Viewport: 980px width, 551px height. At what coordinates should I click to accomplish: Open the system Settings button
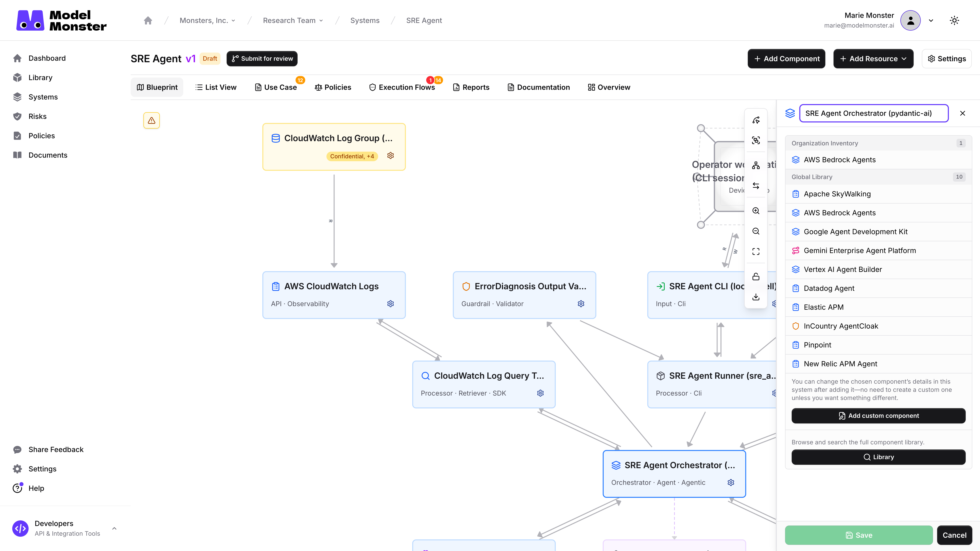click(x=946, y=59)
